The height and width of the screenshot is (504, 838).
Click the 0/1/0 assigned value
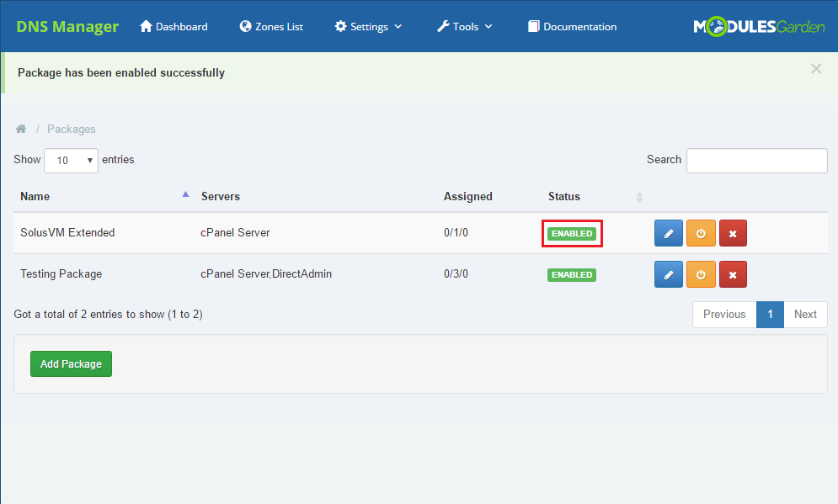coord(456,232)
